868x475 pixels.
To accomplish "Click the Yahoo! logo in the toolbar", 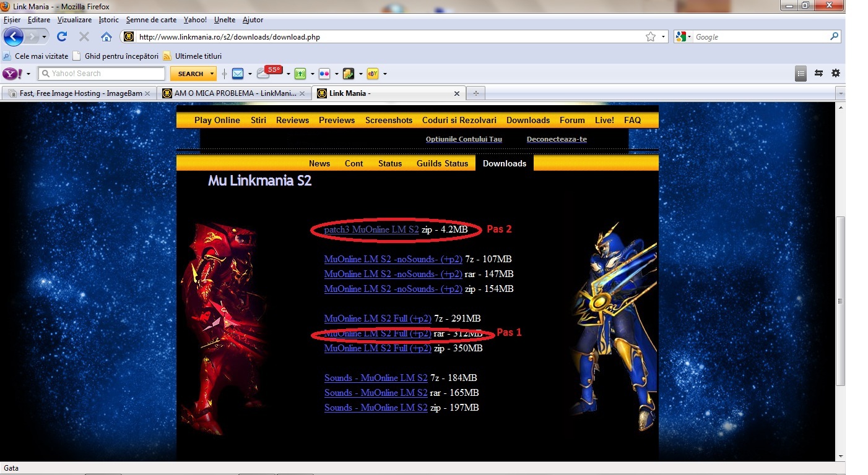I will click(x=13, y=74).
